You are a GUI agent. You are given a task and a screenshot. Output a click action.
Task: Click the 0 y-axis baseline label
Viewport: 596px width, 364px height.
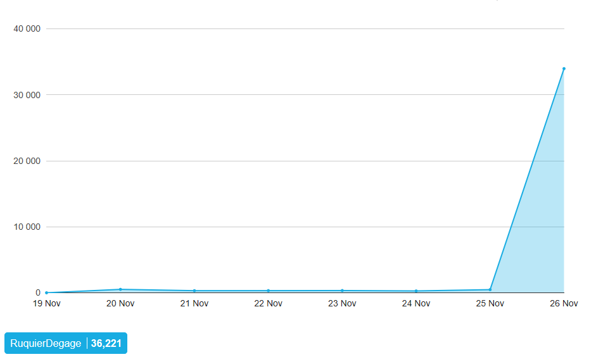point(38,293)
